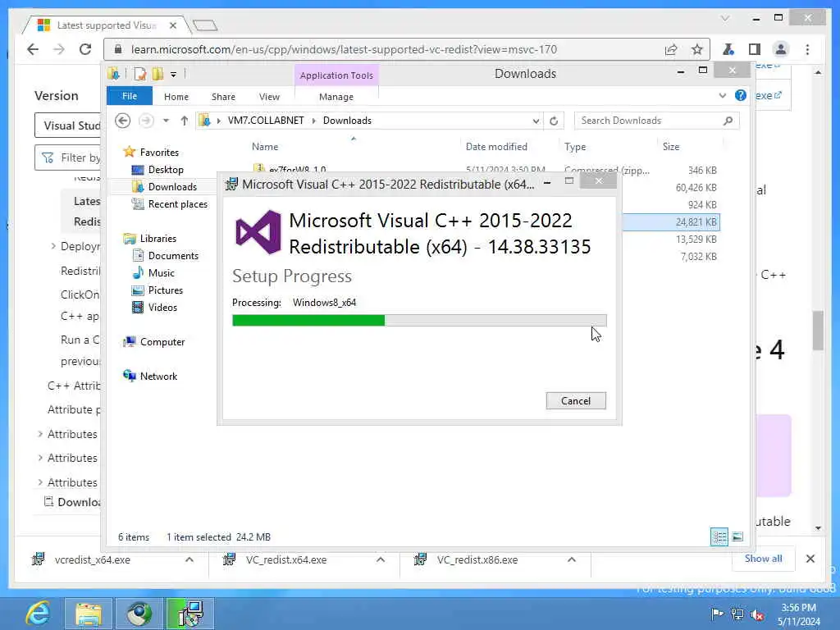Expand the Explorer address bar history dropdown
The image size is (840, 630).
click(536, 121)
